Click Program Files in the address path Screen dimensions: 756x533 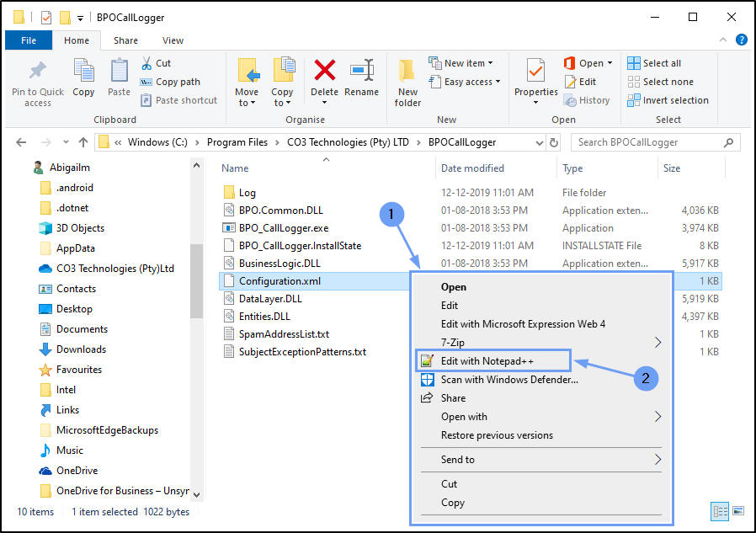tap(237, 142)
